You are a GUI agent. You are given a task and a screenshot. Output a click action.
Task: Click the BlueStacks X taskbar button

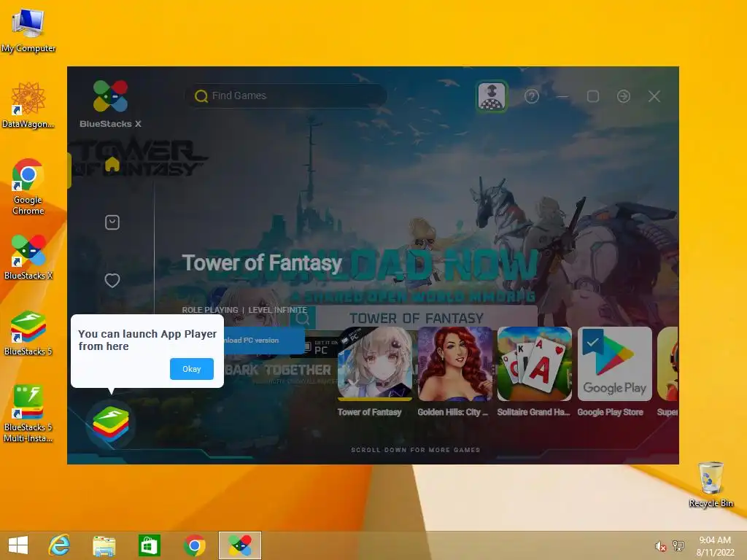(x=239, y=545)
